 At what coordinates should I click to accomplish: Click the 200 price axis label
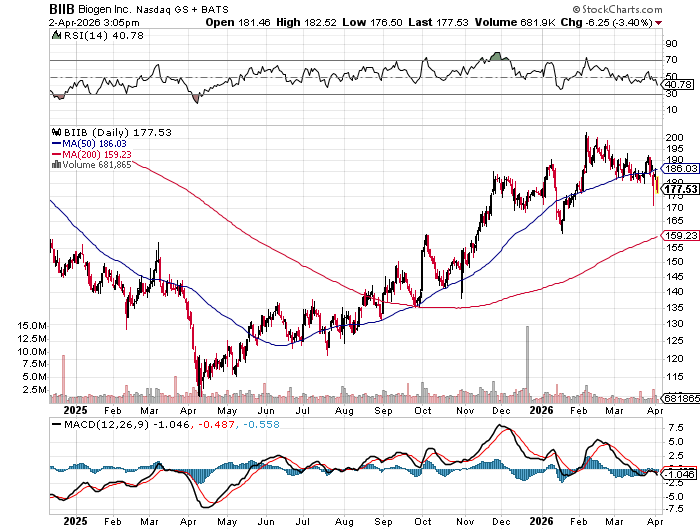click(674, 138)
